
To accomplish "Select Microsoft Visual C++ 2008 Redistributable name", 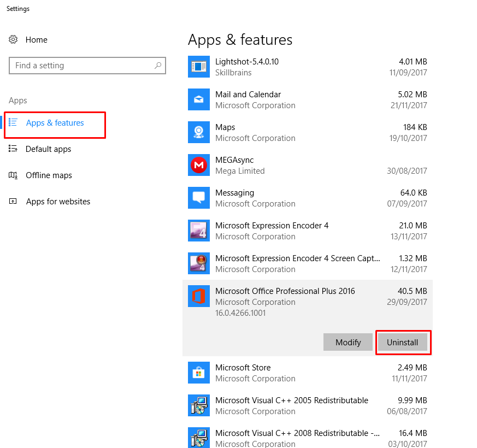I will pyautogui.click(x=297, y=433).
